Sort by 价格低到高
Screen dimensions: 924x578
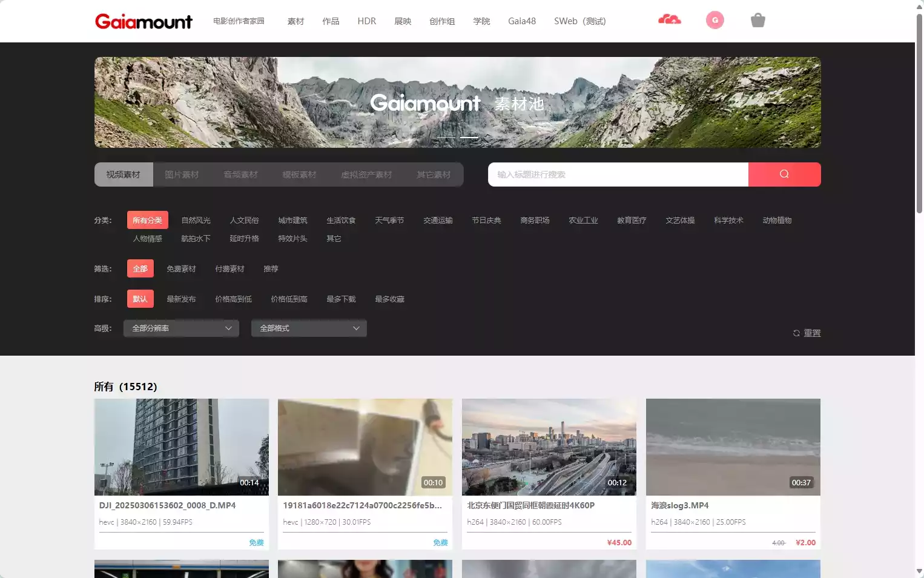tap(289, 299)
